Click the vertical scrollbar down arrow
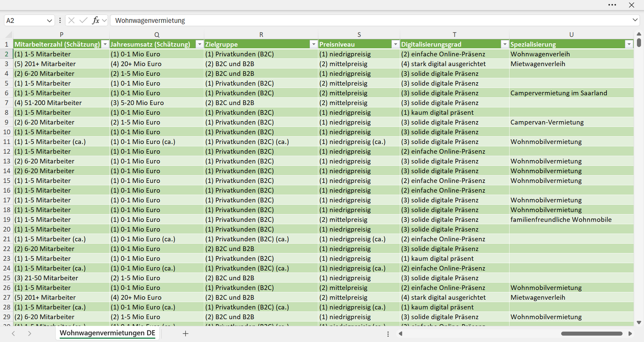The width and height of the screenshot is (644, 342). (x=639, y=323)
